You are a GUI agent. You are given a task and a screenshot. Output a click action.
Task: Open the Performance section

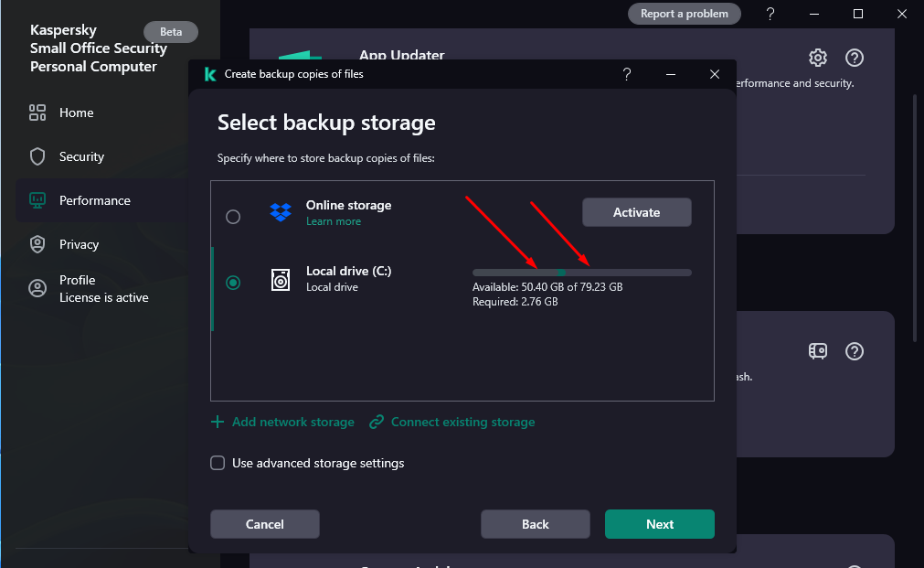[x=94, y=200]
